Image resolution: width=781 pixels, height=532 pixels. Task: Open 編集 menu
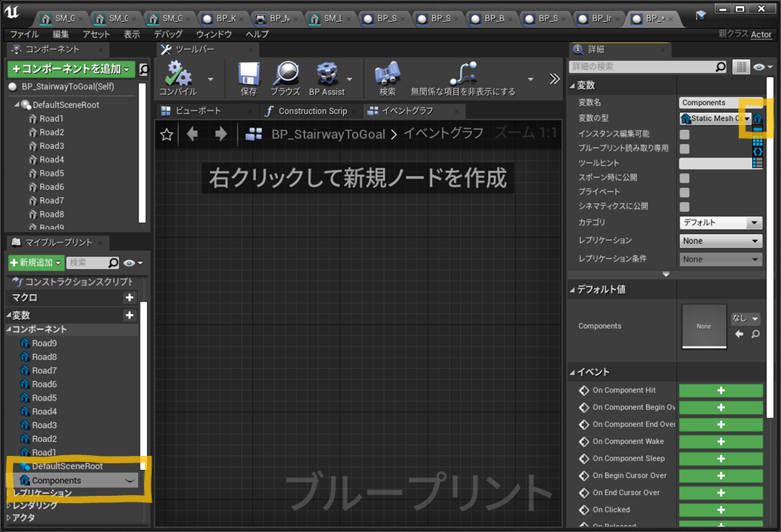(x=61, y=34)
